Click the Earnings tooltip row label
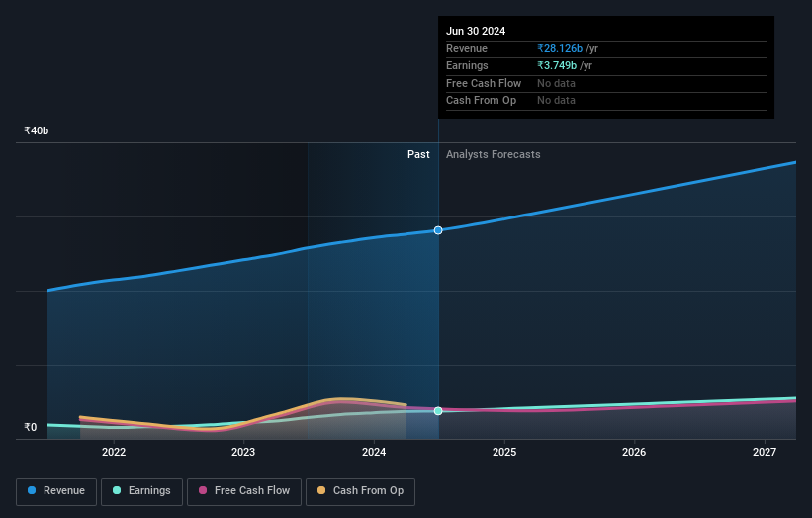Viewport: 812px width, 518px height. click(467, 65)
